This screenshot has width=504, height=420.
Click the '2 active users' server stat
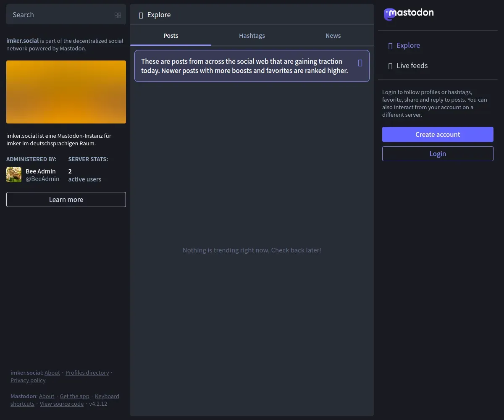point(85,175)
